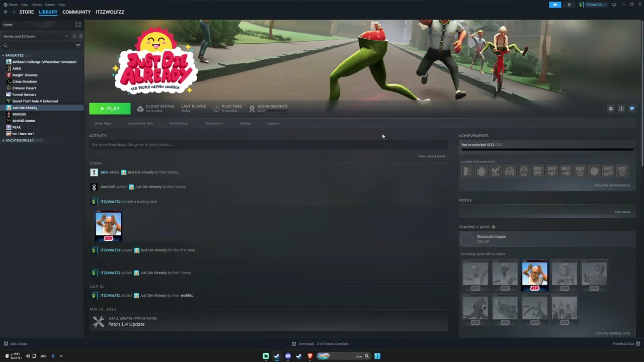Open advanced library filter settings icon
Screen dimensions: 644x362
(x=78, y=46)
